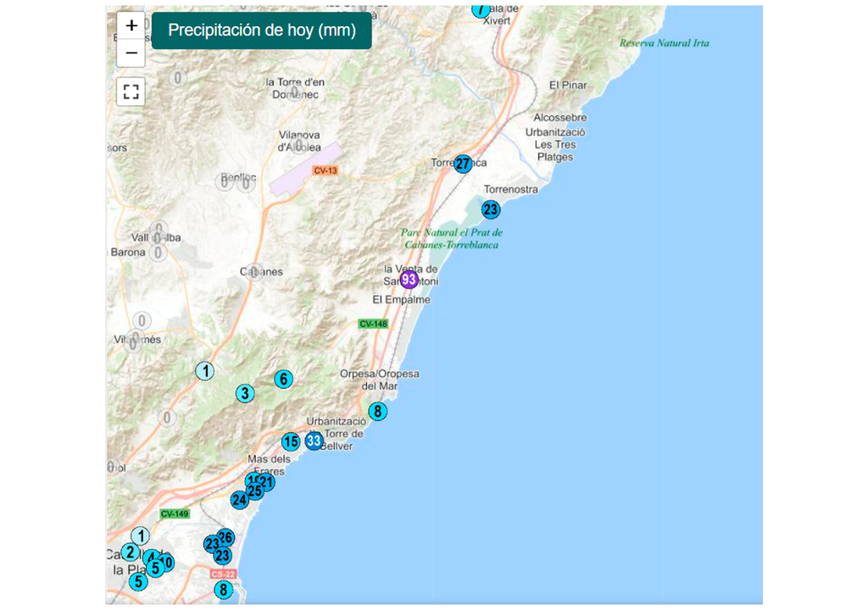The image size is (868, 610).
Task: Click the 'Mas dels Frares' label
Action: coord(269,465)
